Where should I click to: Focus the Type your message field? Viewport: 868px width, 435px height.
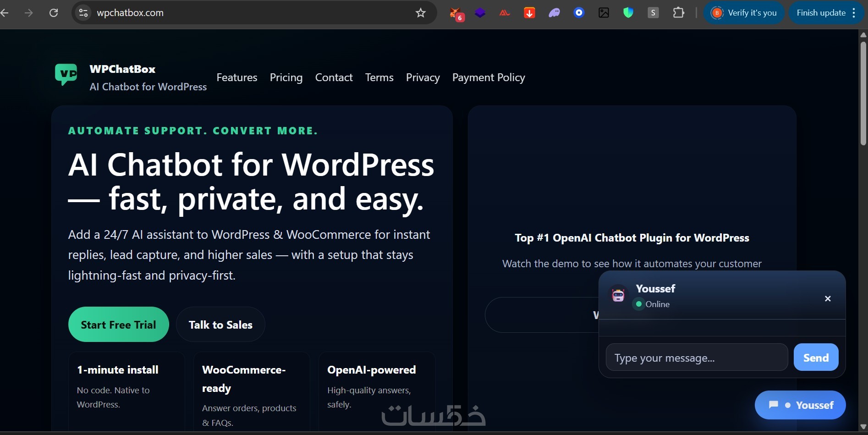pos(697,358)
